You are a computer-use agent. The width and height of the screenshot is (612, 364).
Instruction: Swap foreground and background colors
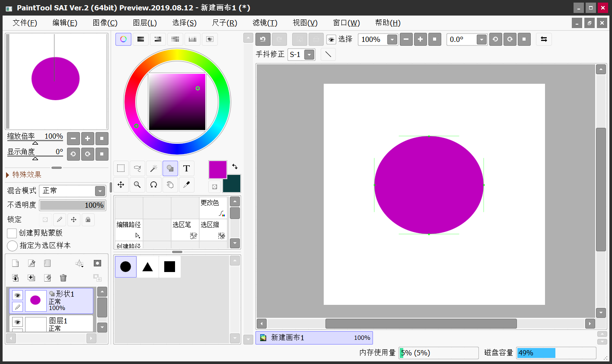[x=235, y=166]
